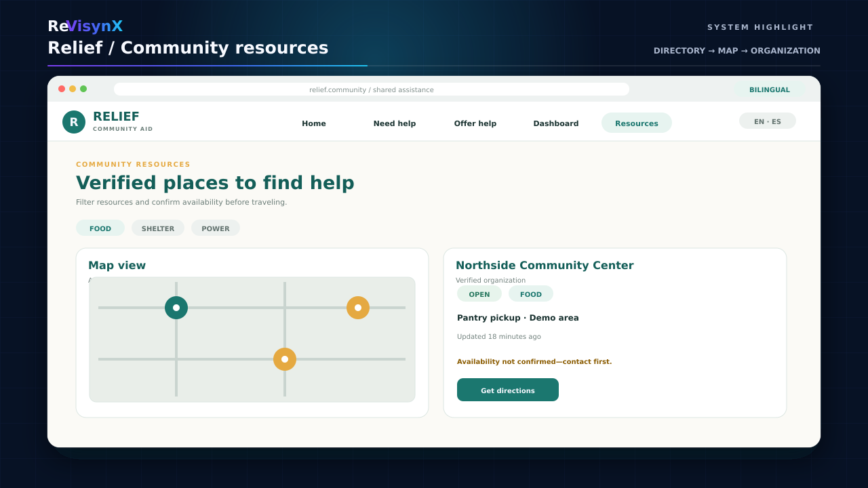
Task: Go to the Dashboard nav item
Action: pyautogui.click(x=556, y=123)
